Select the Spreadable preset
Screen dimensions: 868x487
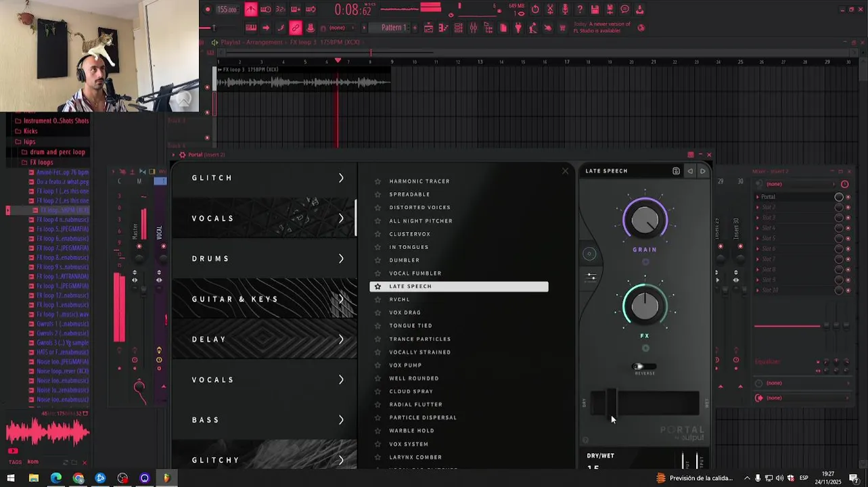pyautogui.click(x=409, y=194)
